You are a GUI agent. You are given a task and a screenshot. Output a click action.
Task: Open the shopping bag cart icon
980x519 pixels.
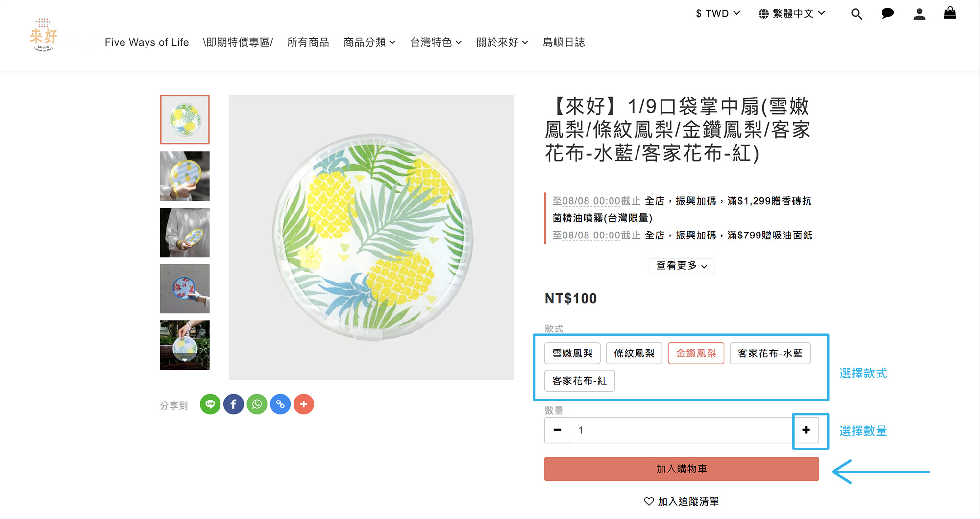tap(950, 13)
